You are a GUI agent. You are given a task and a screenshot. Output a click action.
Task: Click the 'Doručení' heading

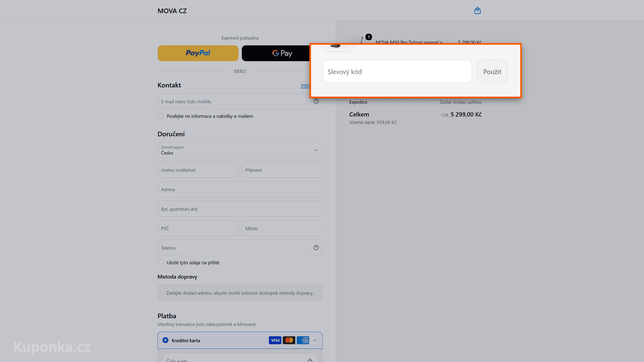(171, 134)
